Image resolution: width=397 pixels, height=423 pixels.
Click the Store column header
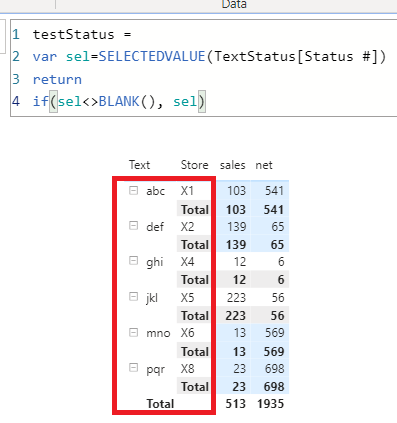(x=194, y=165)
